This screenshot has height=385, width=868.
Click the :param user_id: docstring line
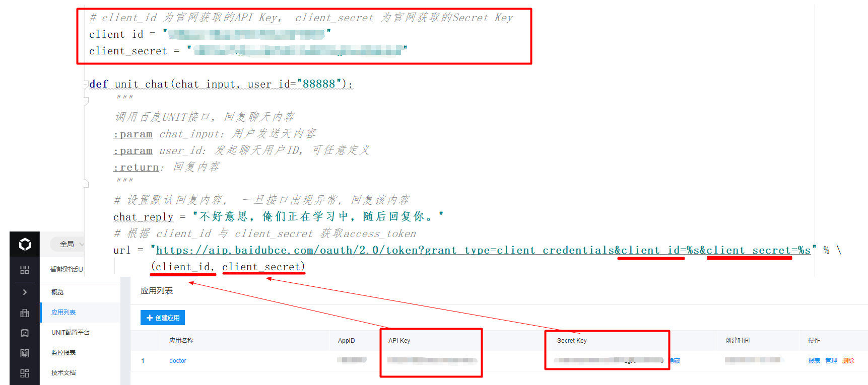pyautogui.click(x=241, y=150)
